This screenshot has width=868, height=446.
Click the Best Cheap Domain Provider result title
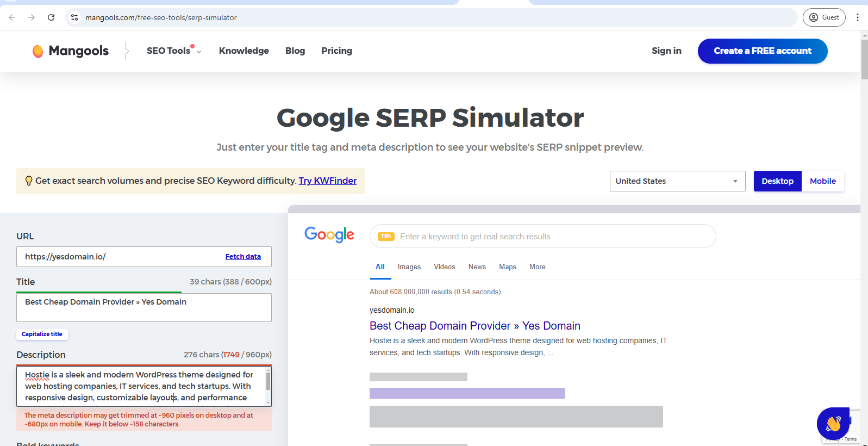475,326
